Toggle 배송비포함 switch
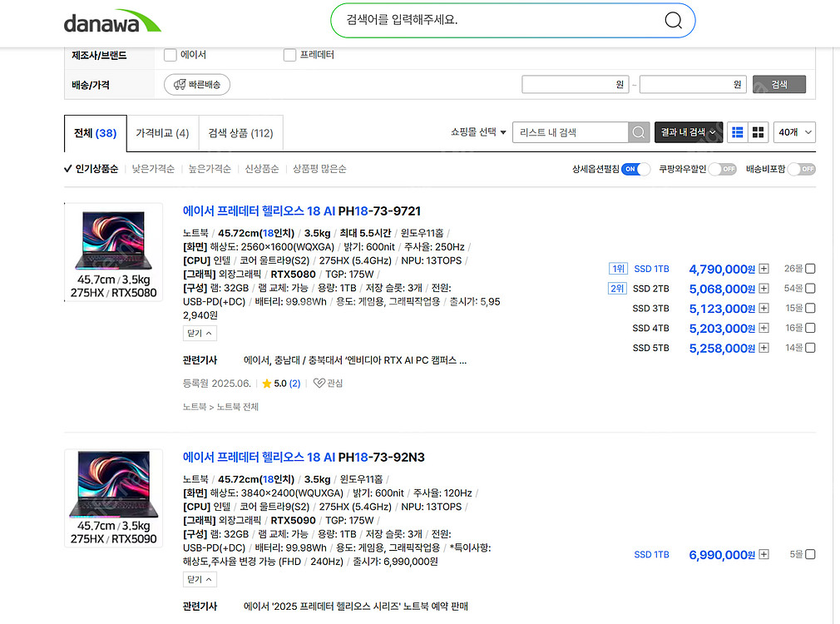 (x=802, y=169)
